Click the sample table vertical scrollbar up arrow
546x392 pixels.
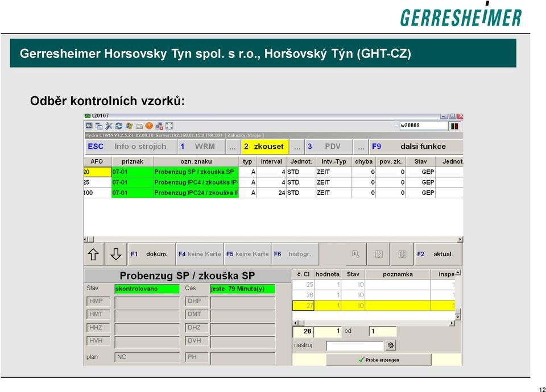pos(458,272)
